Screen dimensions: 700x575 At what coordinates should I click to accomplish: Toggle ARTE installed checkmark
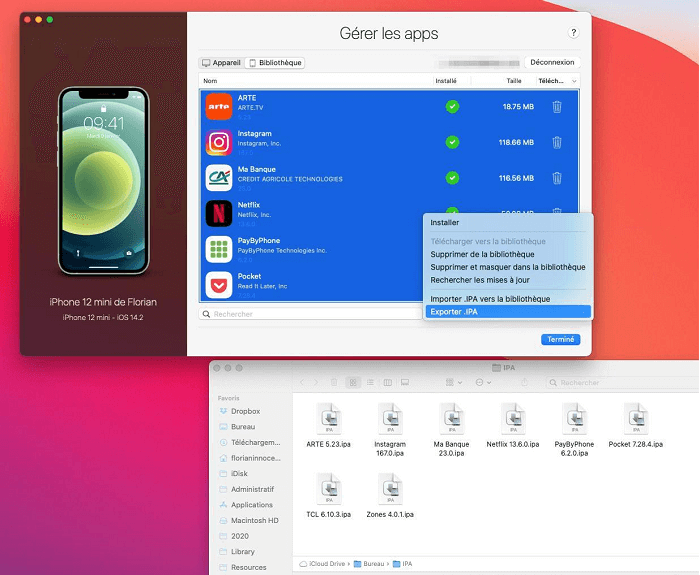pyautogui.click(x=452, y=107)
